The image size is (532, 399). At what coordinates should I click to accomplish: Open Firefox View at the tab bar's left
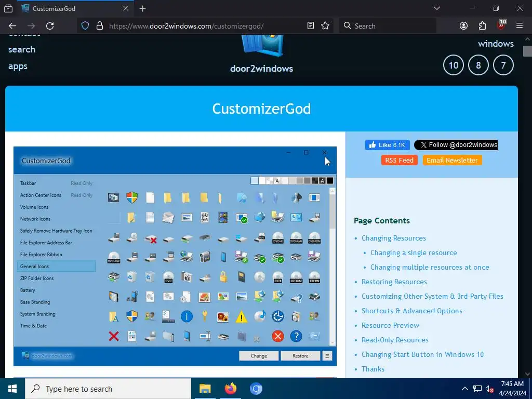click(x=8, y=8)
